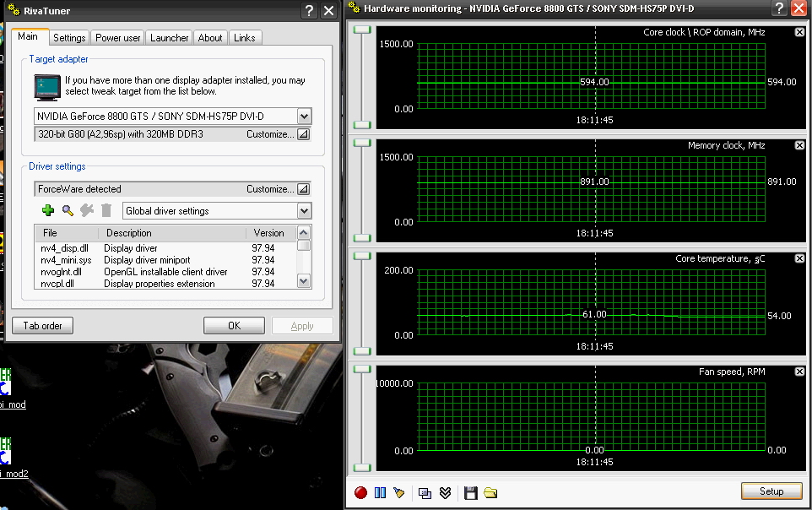The height and width of the screenshot is (510, 812).
Task: Switch to the Settings tab
Action: click(x=69, y=38)
